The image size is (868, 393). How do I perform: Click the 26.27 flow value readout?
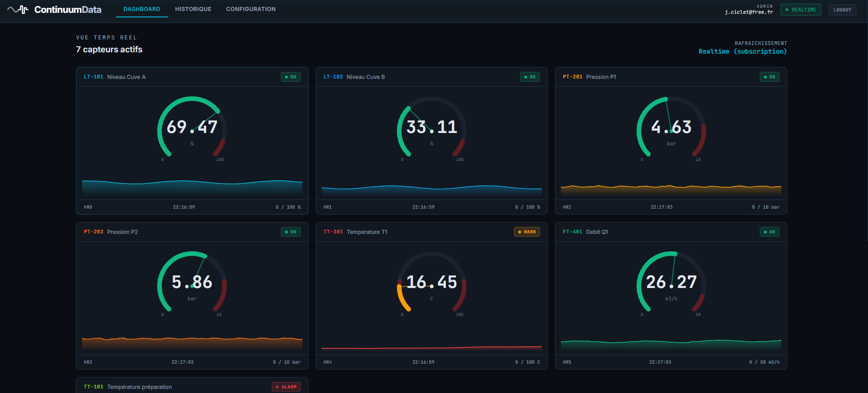[x=671, y=282]
